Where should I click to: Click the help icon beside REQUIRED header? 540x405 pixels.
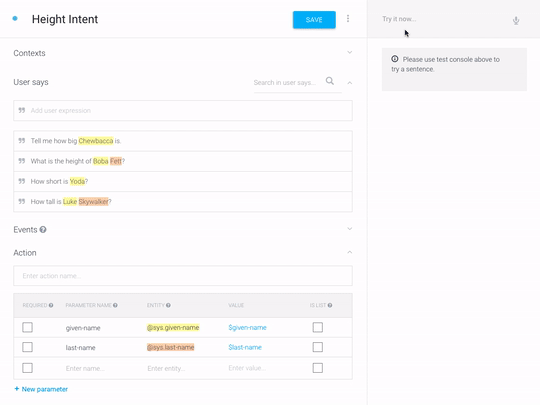51,305
